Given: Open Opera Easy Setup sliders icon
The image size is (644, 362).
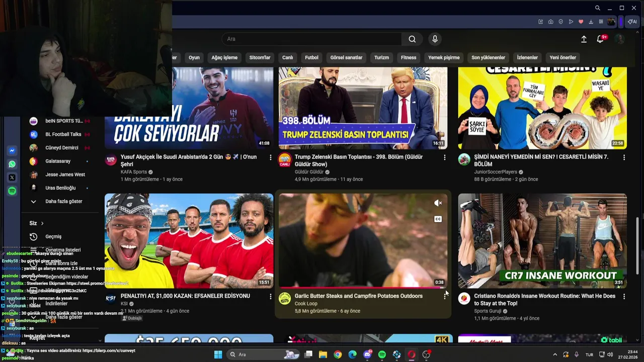Looking at the screenshot, I should pos(601,22).
